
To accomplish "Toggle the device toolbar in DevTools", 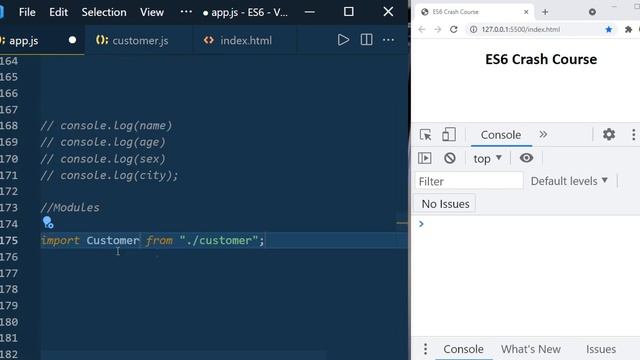I will coord(449,135).
